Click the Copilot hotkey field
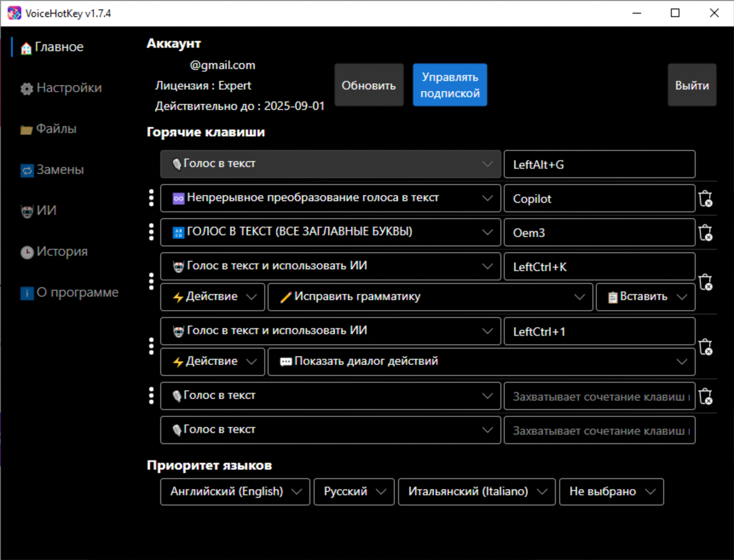734x560 pixels. 599,198
